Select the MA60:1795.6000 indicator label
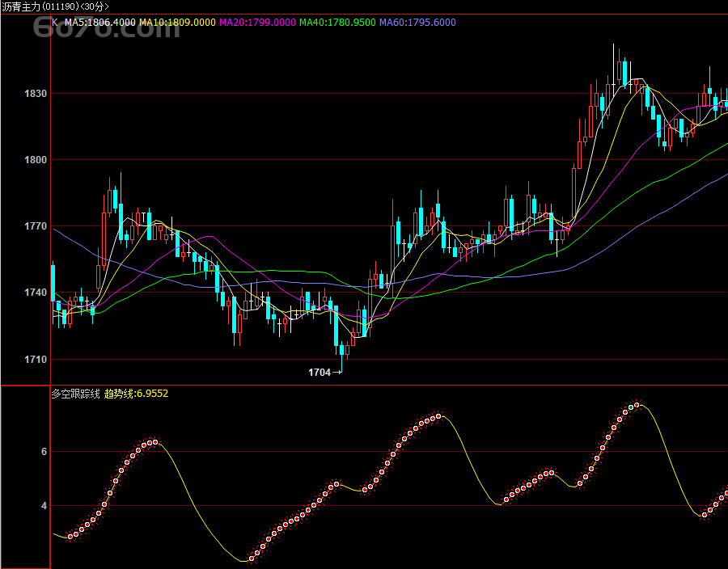Image resolution: width=728 pixels, height=569 pixels. (x=417, y=23)
